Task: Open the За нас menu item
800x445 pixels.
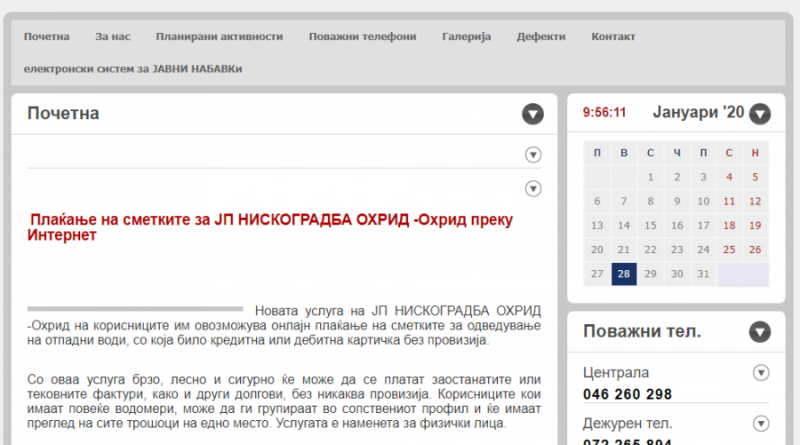Action: click(x=113, y=36)
